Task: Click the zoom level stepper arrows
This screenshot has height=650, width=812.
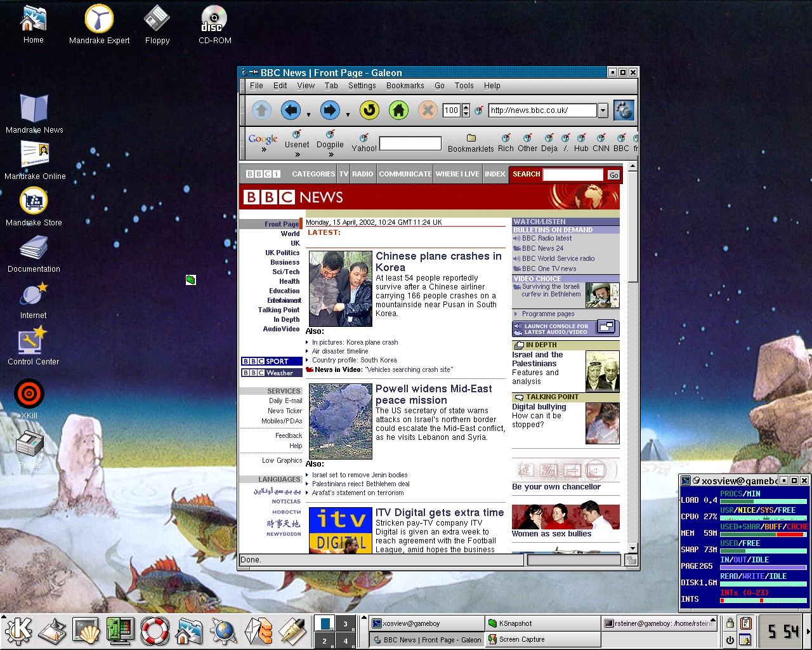Action: (x=466, y=110)
